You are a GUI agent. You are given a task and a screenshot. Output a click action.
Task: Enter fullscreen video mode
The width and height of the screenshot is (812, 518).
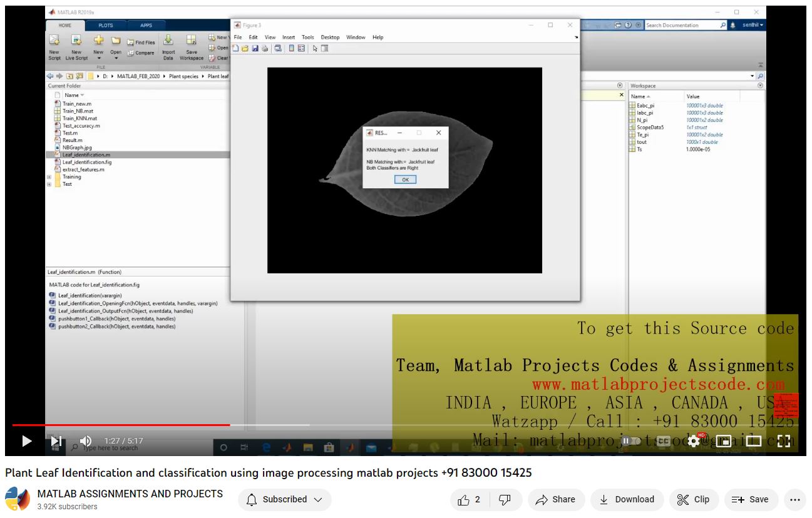click(784, 441)
